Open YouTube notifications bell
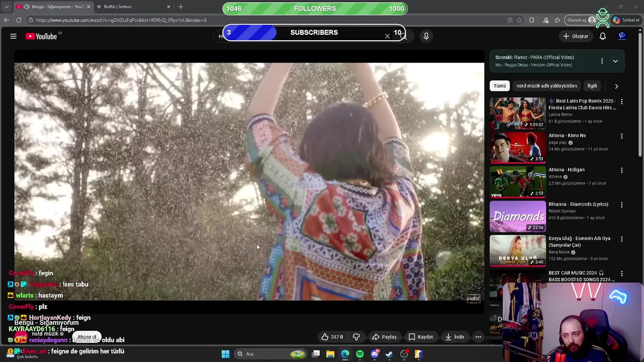 tap(603, 36)
